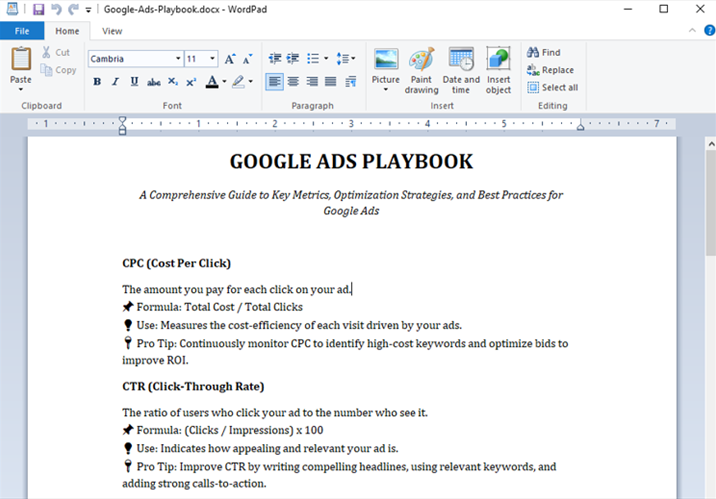Image resolution: width=716 pixels, height=499 pixels.
Task: Click Select all in Editing group
Action: pyautogui.click(x=552, y=88)
